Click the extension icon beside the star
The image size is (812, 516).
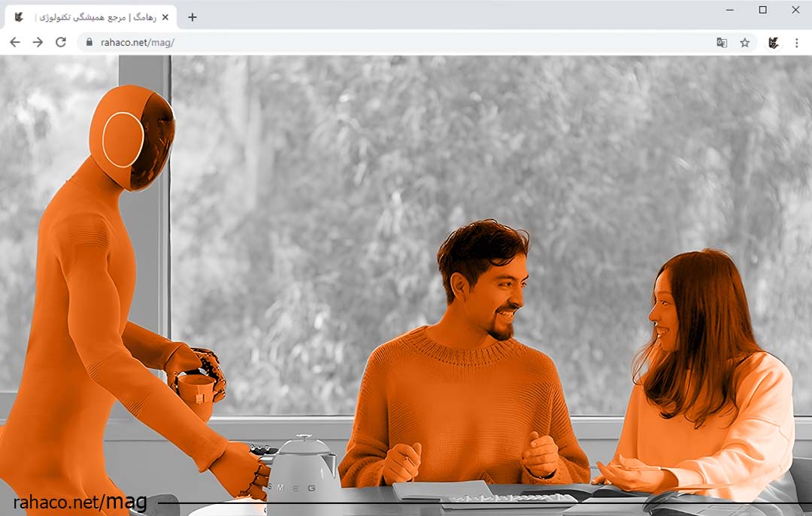[773, 43]
